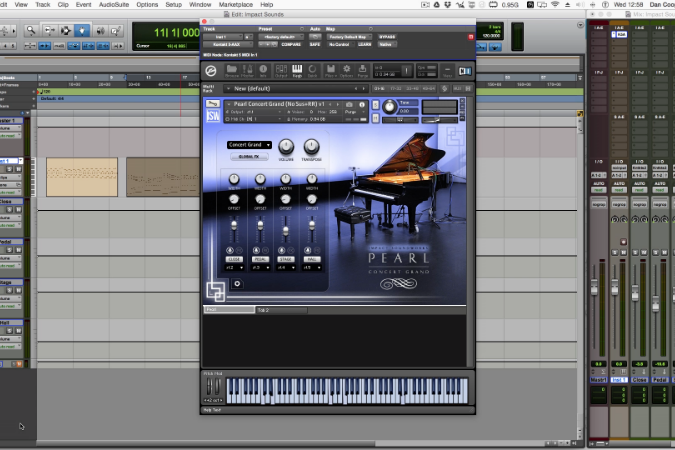The width and height of the screenshot is (675, 450).
Task: Open the Track menu
Action: click(x=43, y=5)
